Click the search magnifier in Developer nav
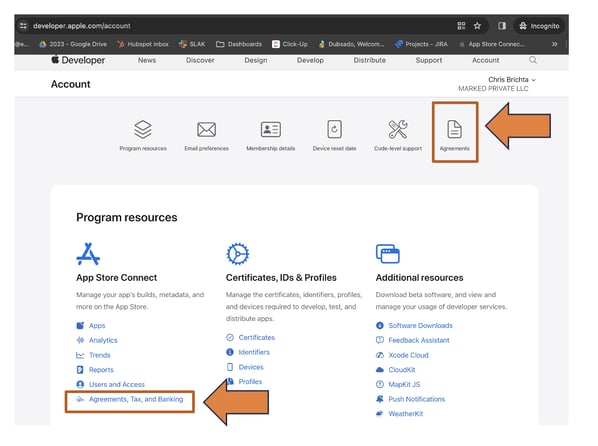The image size is (598, 446). pos(533,60)
